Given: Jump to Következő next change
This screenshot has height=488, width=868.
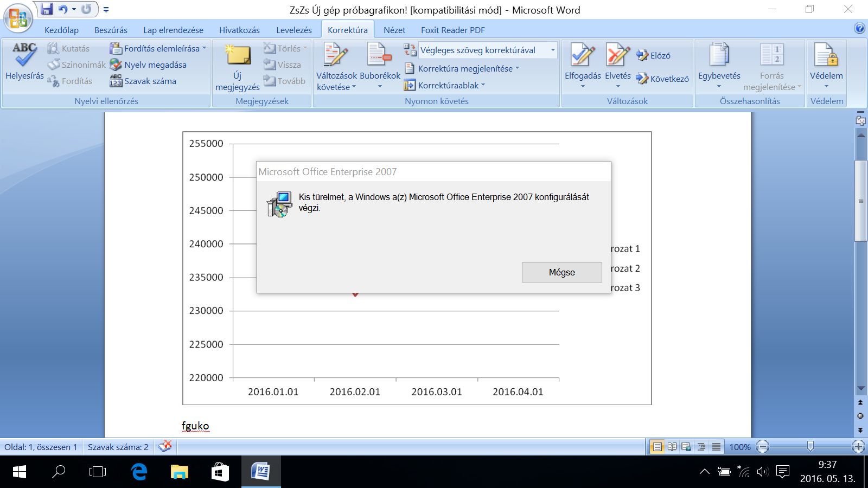Looking at the screenshot, I should tap(662, 79).
